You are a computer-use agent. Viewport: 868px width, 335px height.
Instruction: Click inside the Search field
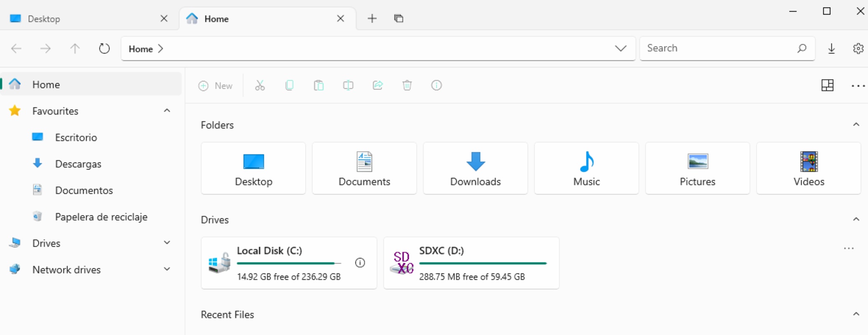(719, 49)
